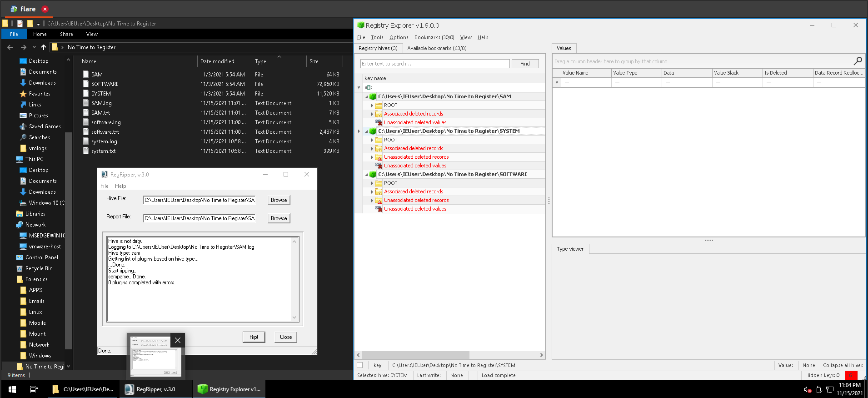Expand Associated deleted records under SOFTWARE
The width and height of the screenshot is (868, 398).
click(x=372, y=191)
